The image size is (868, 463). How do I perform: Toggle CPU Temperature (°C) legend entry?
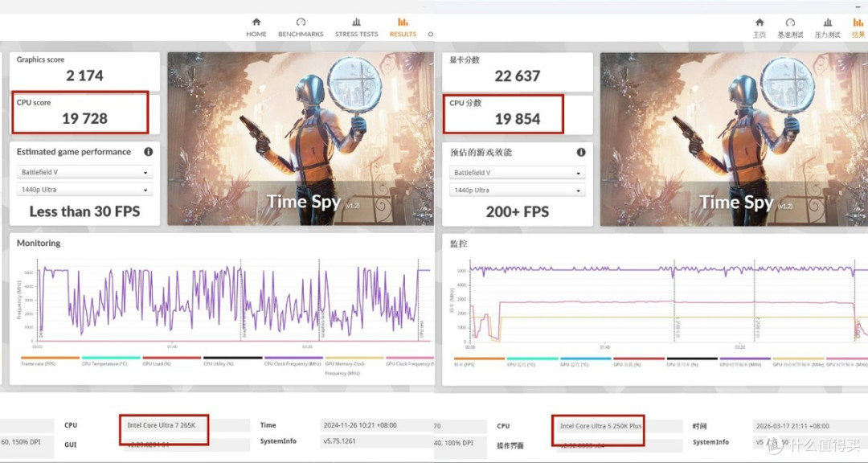(x=111, y=361)
